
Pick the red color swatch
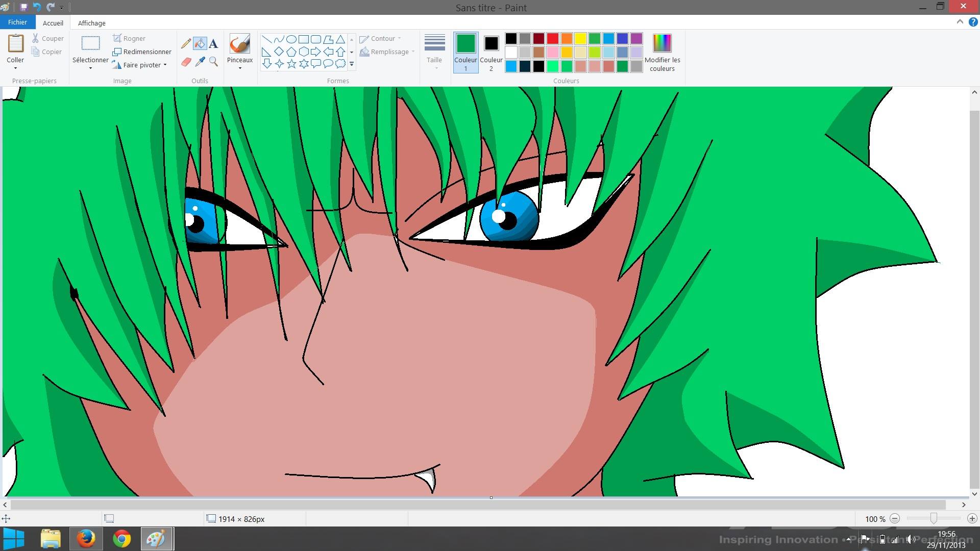coord(553,39)
